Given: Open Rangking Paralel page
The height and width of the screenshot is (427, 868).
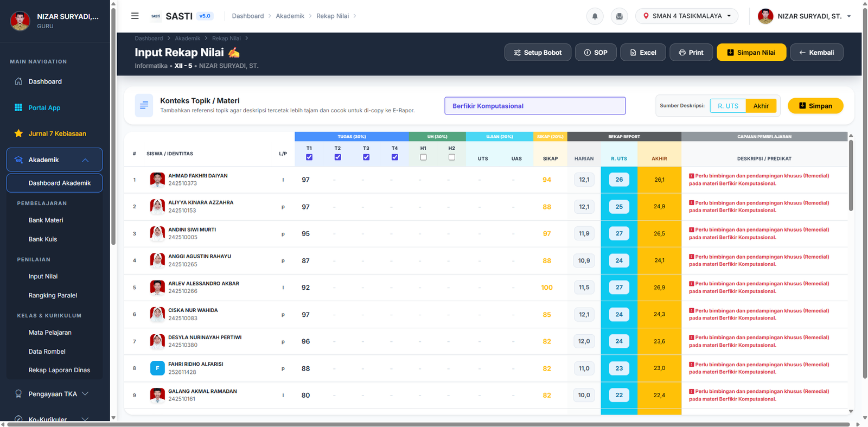Looking at the screenshot, I should pyautogui.click(x=53, y=296).
